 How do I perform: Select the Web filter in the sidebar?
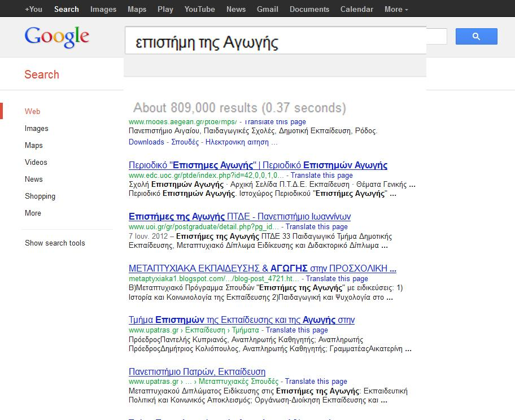33,111
